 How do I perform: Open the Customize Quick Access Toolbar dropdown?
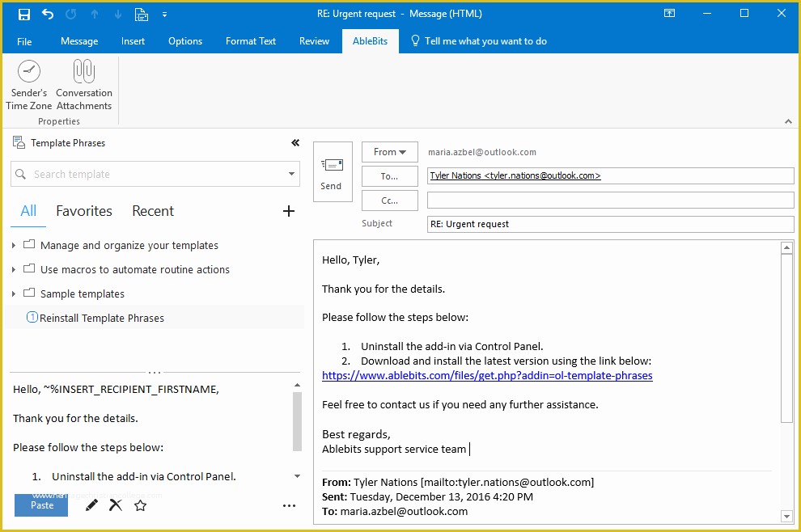pos(164,15)
